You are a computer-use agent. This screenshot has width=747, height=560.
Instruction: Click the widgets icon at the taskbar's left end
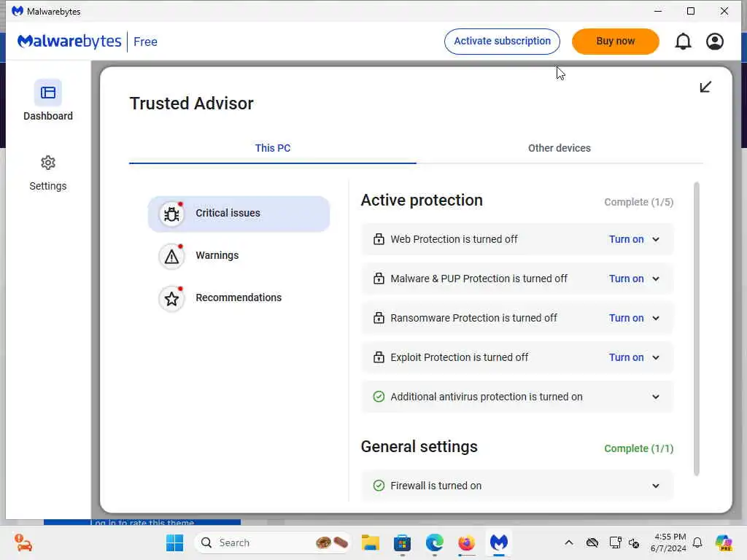(23, 542)
